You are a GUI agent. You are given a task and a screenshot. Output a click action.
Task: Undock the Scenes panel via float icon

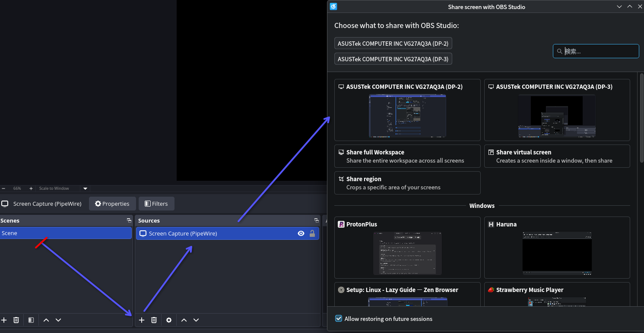pos(129,220)
